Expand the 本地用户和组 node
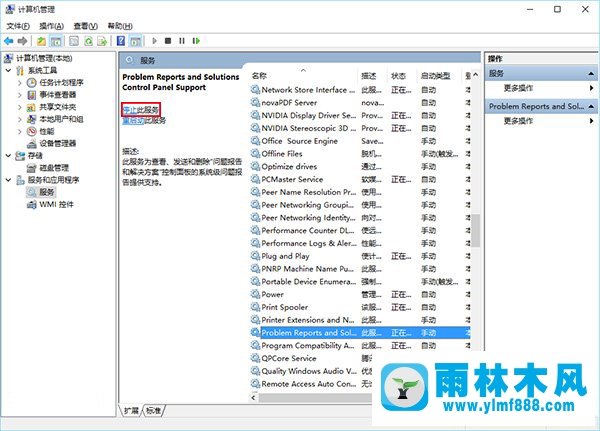This screenshot has width=600, height=431. point(20,119)
